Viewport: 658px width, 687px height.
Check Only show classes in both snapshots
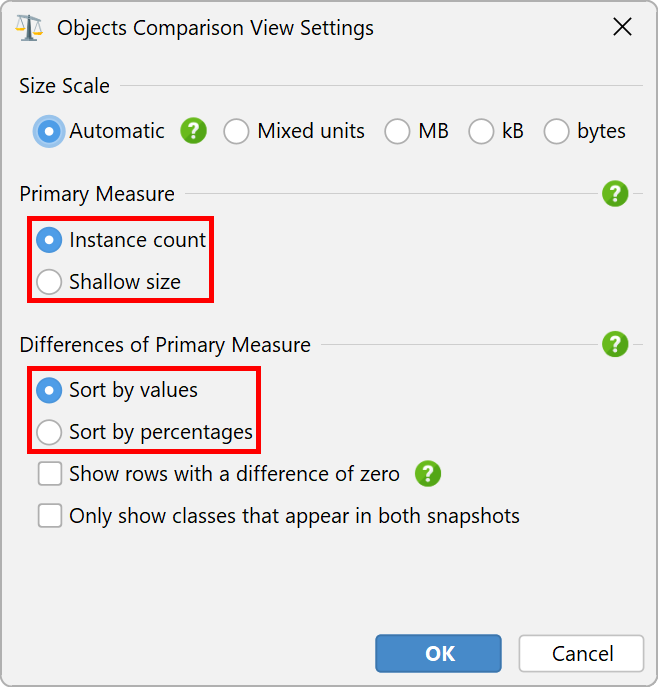279,516
